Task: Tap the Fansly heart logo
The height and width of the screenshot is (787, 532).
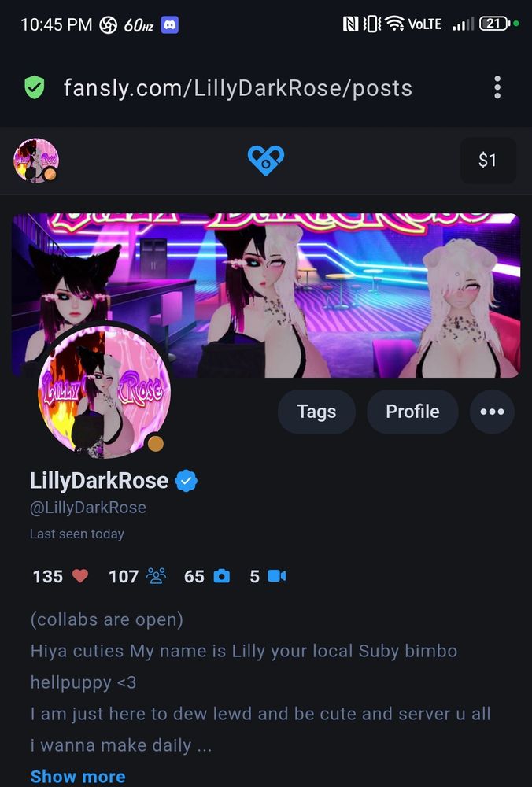Action: pos(266,160)
